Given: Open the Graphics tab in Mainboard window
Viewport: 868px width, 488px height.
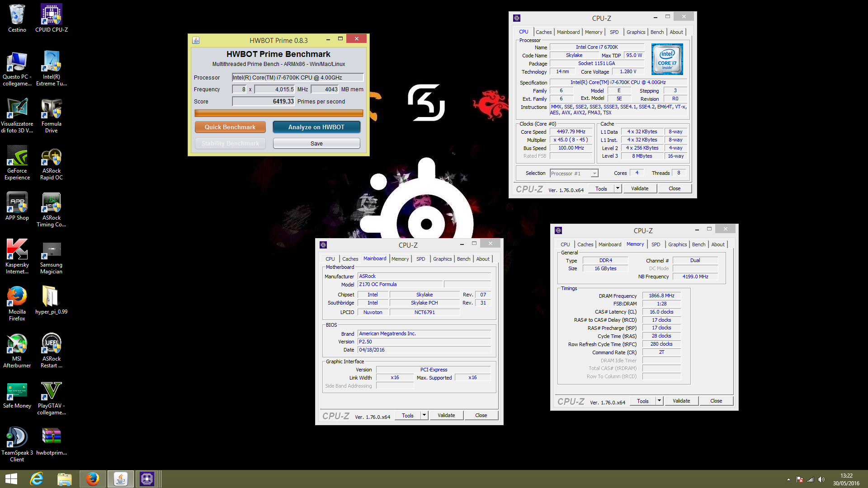Looking at the screenshot, I should pos(442,259).
